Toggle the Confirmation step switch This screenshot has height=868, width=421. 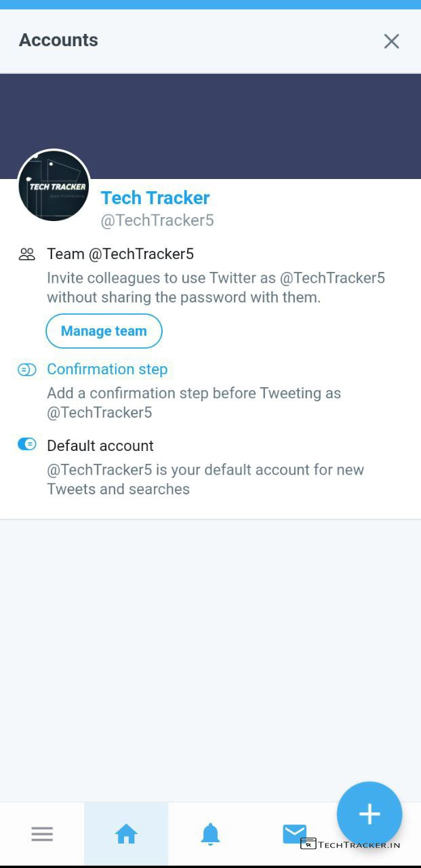click(27, 370)
